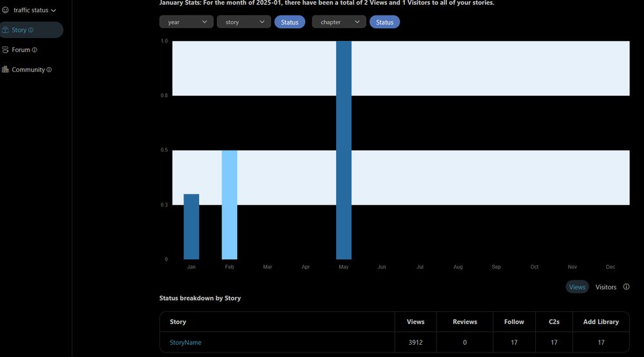This screenshot has height=357, width=644.
Task: Switch chart to Visitors
Action: point(606,287)
